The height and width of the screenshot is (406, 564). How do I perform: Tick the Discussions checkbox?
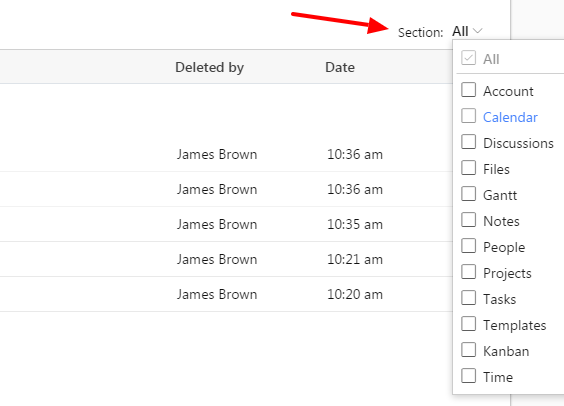click(x=468, y=142)
